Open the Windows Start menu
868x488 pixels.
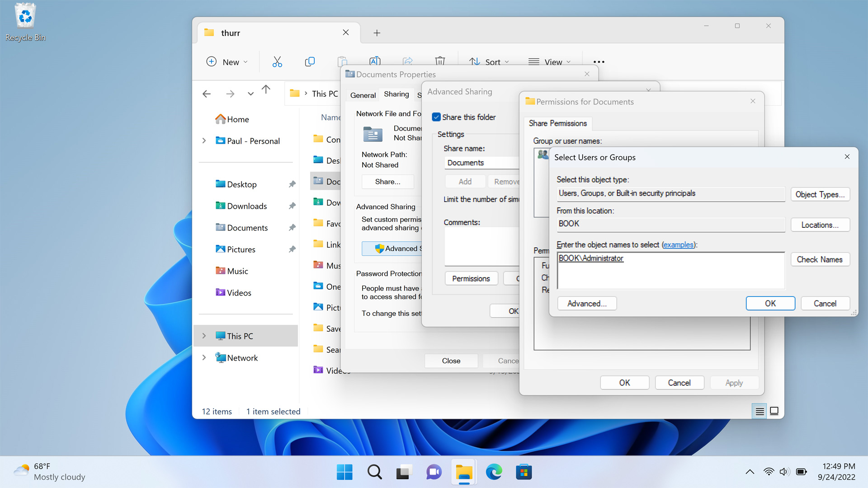[x=344, y=472]
